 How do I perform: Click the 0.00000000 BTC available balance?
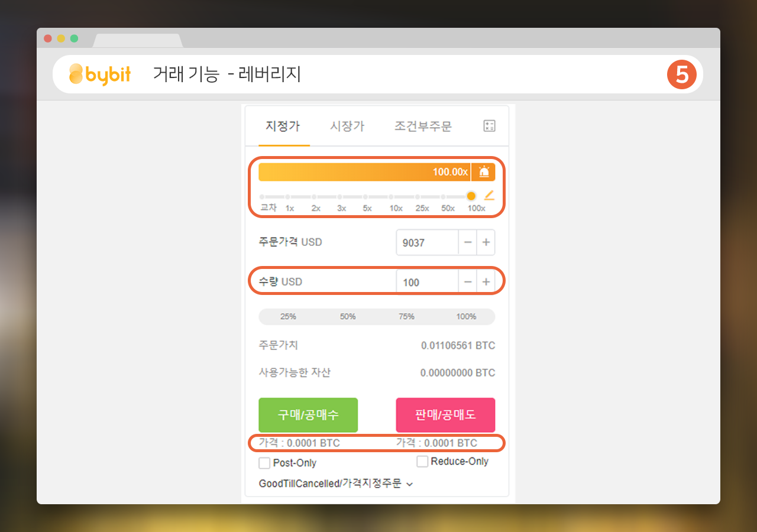458,373
